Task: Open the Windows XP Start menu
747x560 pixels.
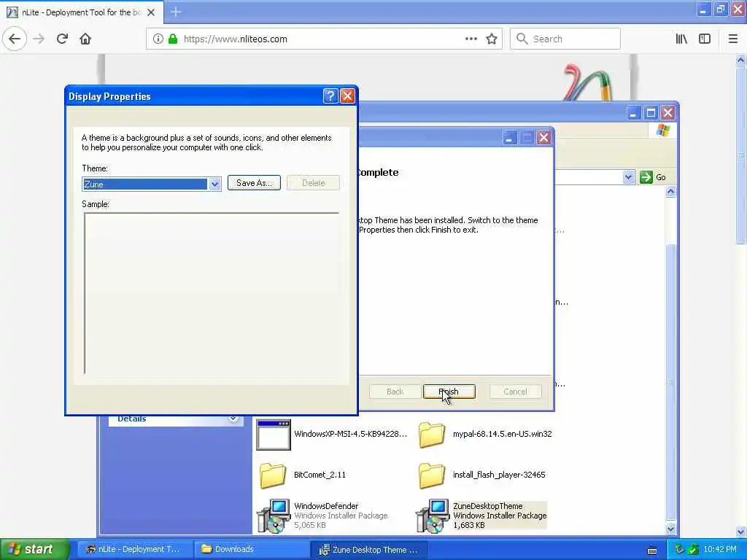Action: [34, 549]
